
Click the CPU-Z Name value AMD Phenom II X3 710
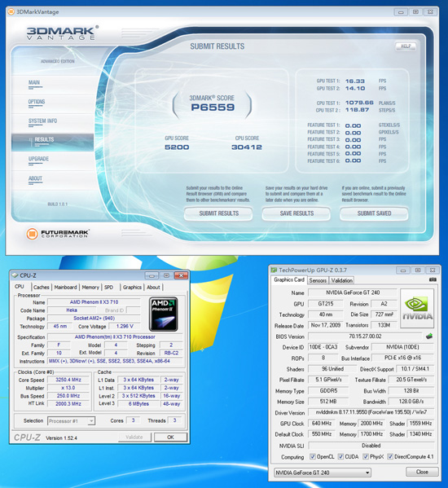click(94, 302)
